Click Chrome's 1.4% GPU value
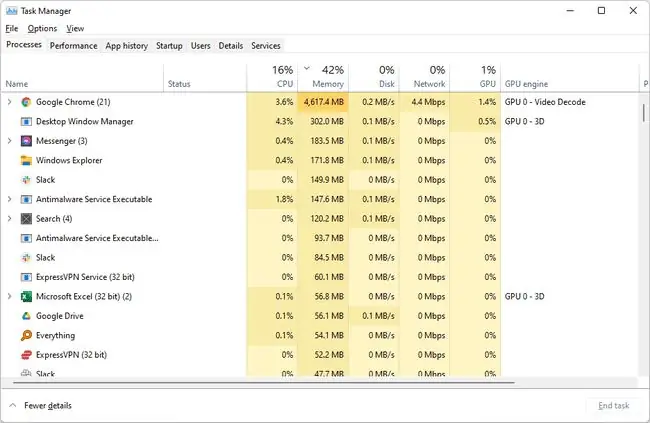The width and height of the screenshot is (650, 423). click(487, 102)
